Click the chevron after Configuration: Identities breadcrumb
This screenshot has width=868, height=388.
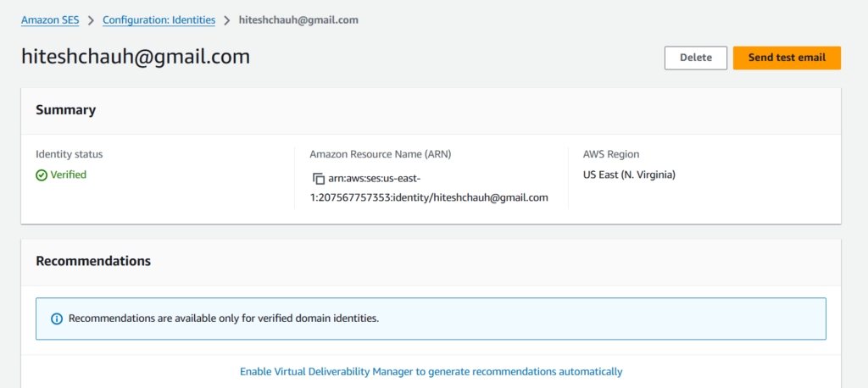pyautogui.click(x=227, y=19)
